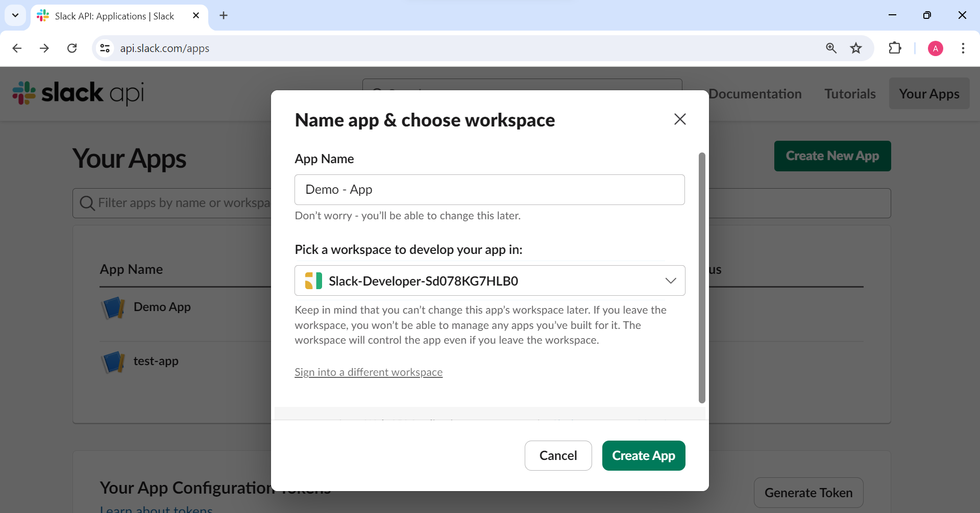Open the zoom control in address bar
The height and width of the screenshot is (513, 980).
coord(831,48)
